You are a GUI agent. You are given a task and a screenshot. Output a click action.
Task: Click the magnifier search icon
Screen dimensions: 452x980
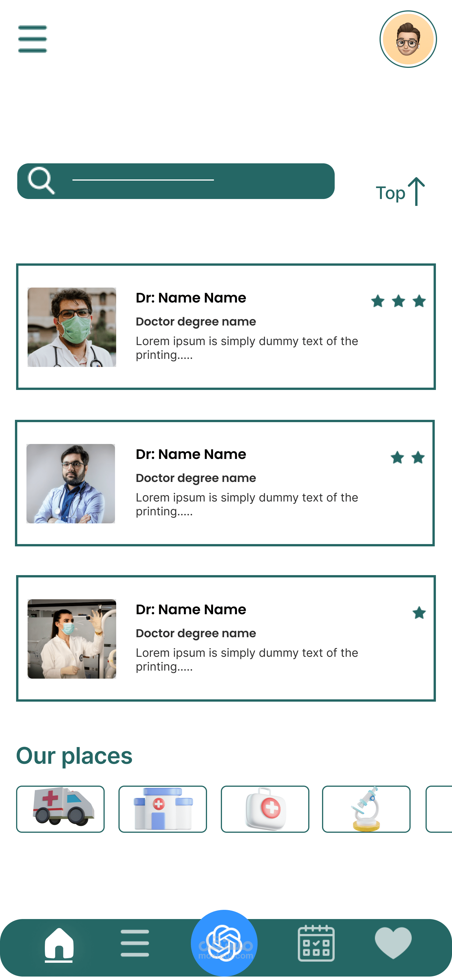tap(41, 180)
